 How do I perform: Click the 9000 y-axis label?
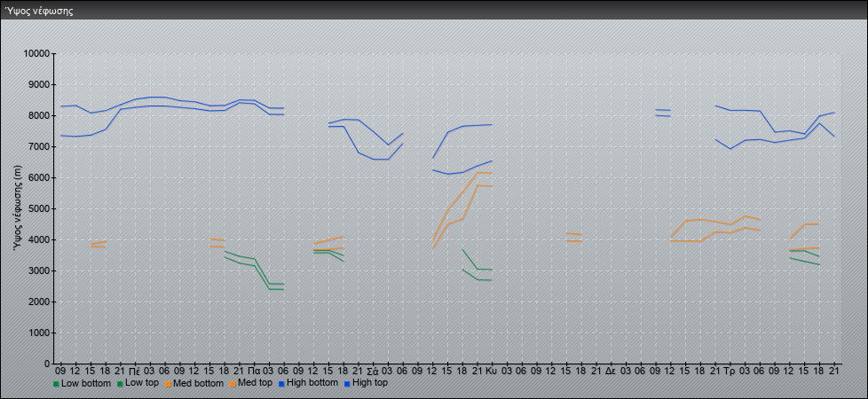click(39, 84)
